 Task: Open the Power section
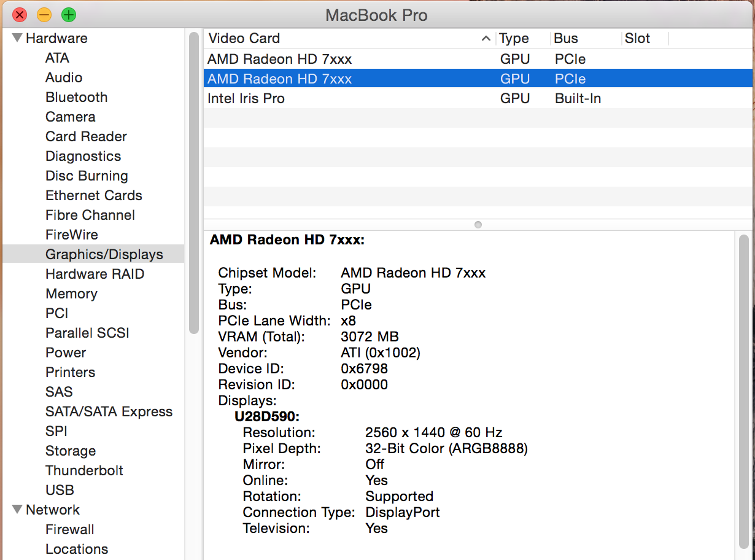point(66,353)
